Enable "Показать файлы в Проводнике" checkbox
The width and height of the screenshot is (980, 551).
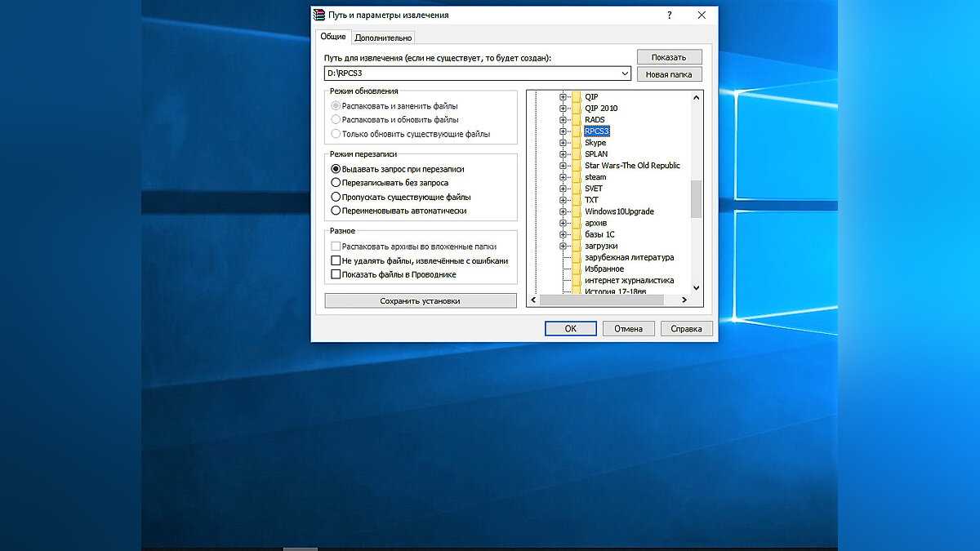pyautogui.click(x=336, y=275)
